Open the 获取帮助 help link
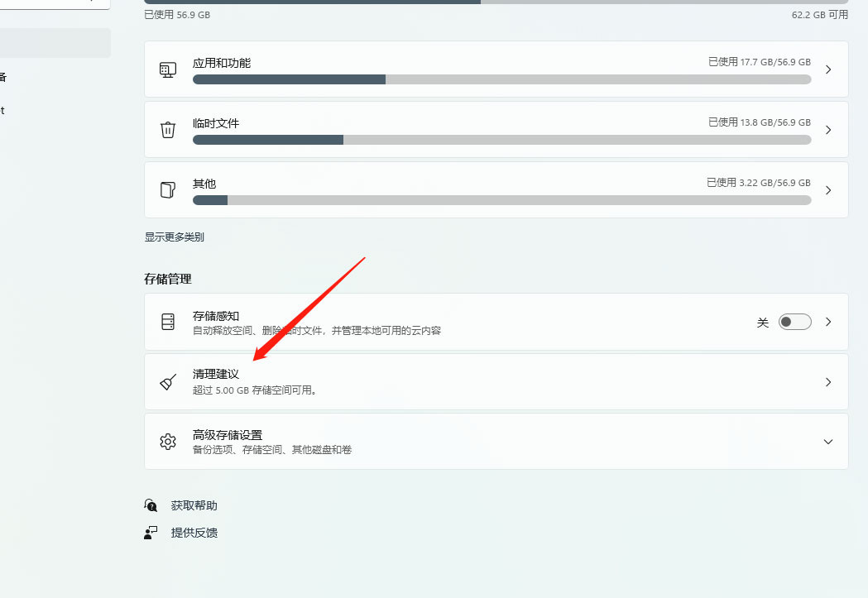 point(194,505)
